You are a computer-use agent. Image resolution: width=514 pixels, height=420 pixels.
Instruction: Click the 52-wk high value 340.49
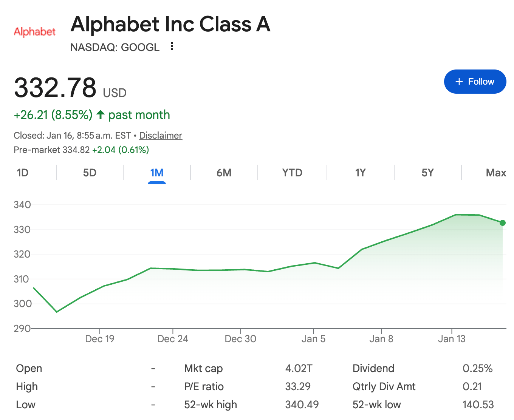click(302, 405)
